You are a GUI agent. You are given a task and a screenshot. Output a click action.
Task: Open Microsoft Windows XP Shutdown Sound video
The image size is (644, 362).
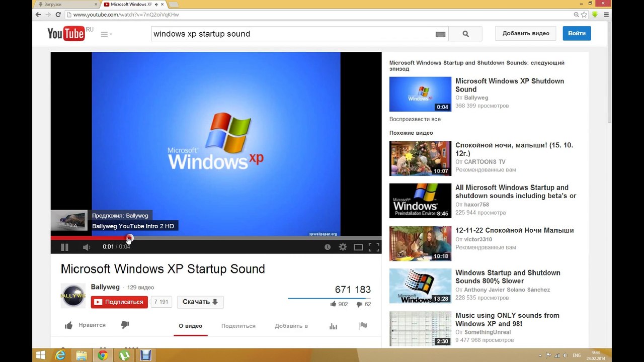pyautogui.click(x=510, y=85)
